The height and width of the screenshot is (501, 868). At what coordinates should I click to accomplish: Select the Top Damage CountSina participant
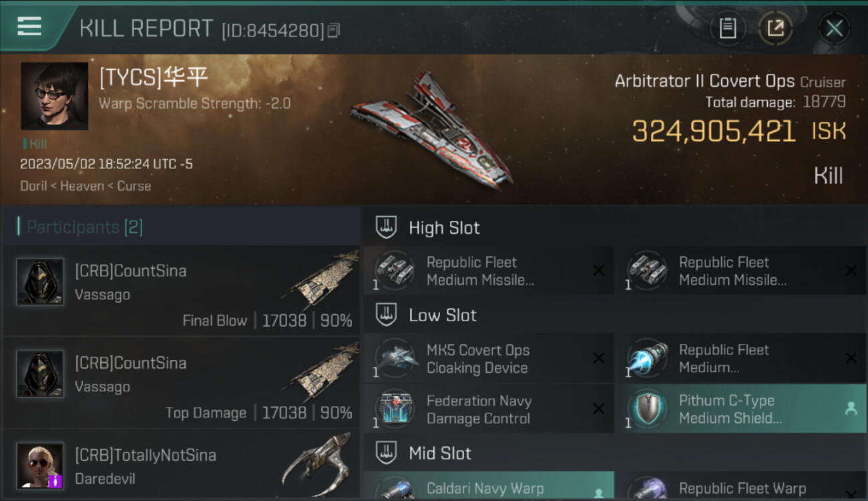click(182, 383)
